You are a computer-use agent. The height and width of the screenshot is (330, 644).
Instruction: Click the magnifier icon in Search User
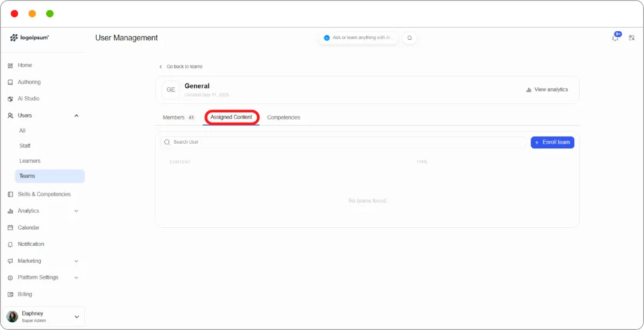pos(167,142)
